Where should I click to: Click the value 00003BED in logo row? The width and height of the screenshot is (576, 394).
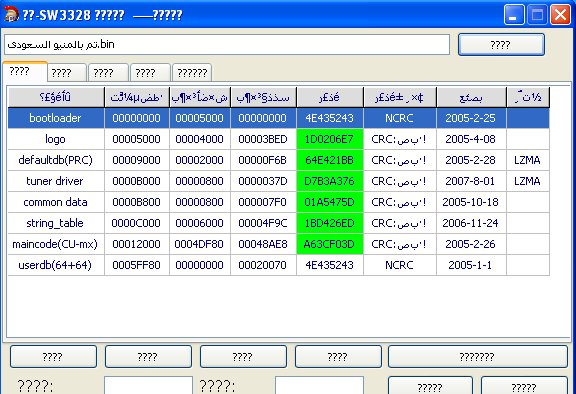click(x=263, y=139)
